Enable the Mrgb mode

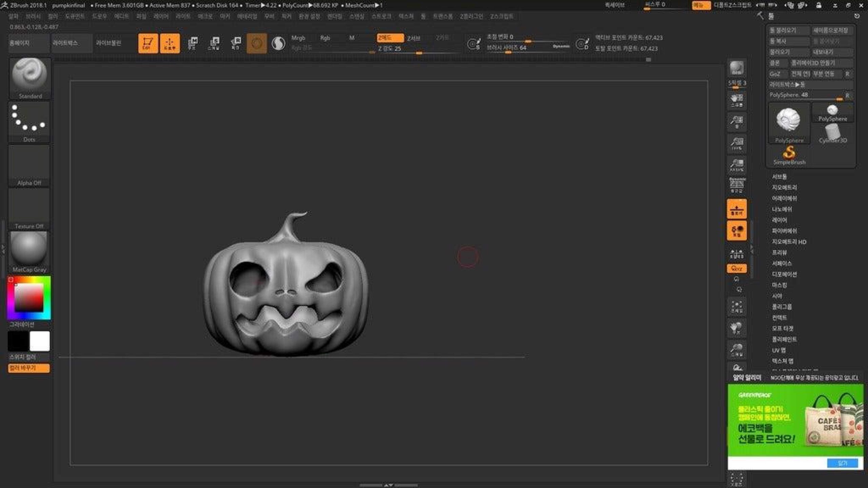tap(298, 38)
